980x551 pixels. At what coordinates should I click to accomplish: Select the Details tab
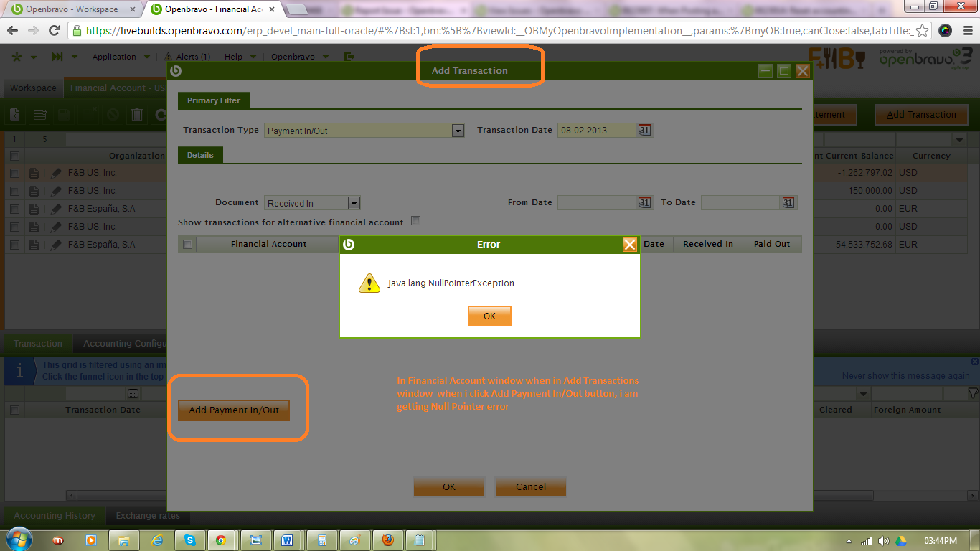click(x=201, y=154)
